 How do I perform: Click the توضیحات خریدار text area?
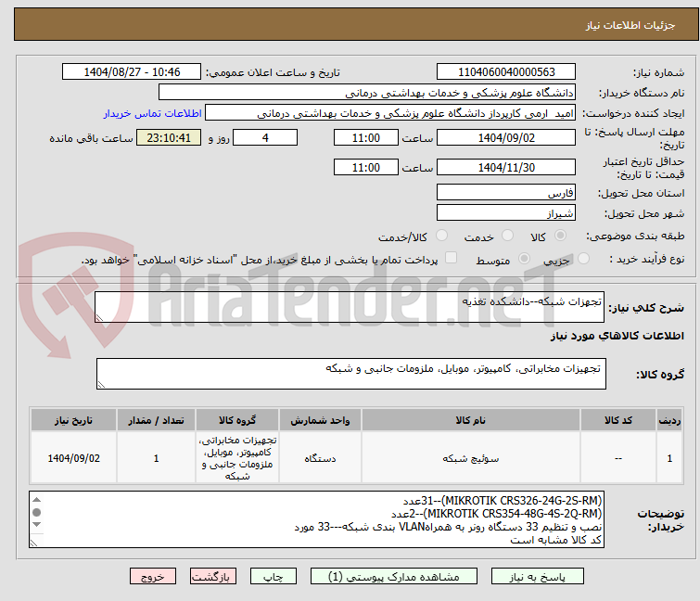(316, 519)
